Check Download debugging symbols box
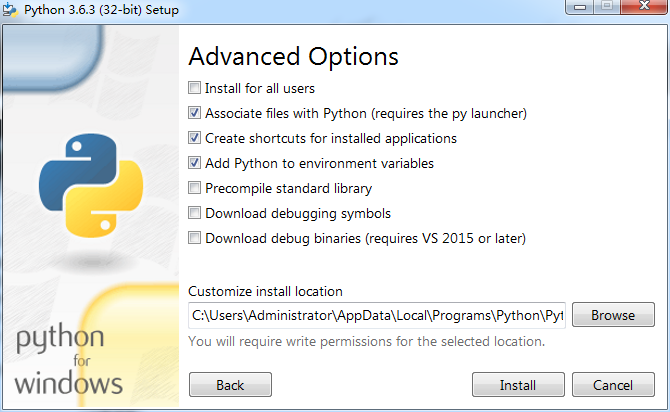This screenshot has width=670, height=412. coord(194,213)
